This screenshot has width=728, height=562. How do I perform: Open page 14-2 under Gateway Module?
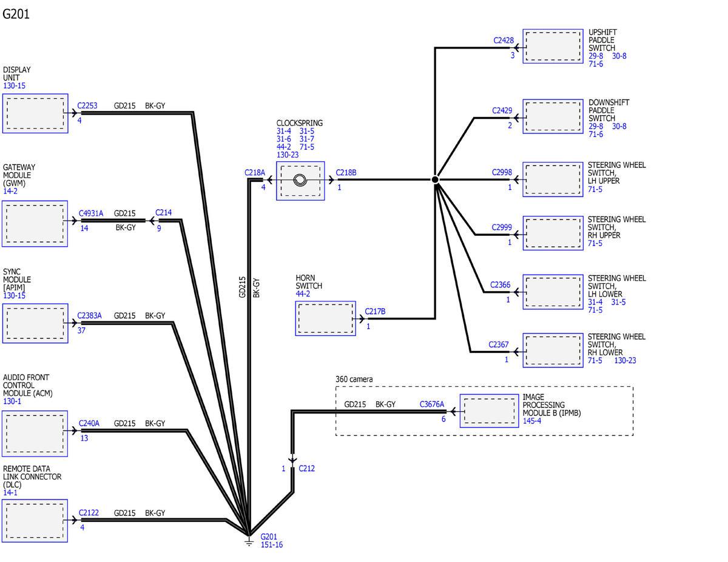(x=10, y=191)
